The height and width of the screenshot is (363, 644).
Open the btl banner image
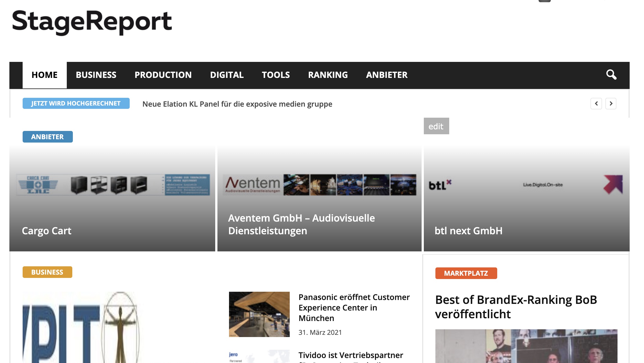[526, 185]
